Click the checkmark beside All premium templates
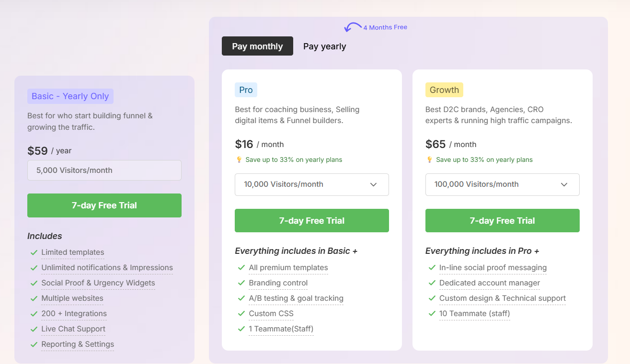Viewport: 630px width, 364px height. [241, 268]
